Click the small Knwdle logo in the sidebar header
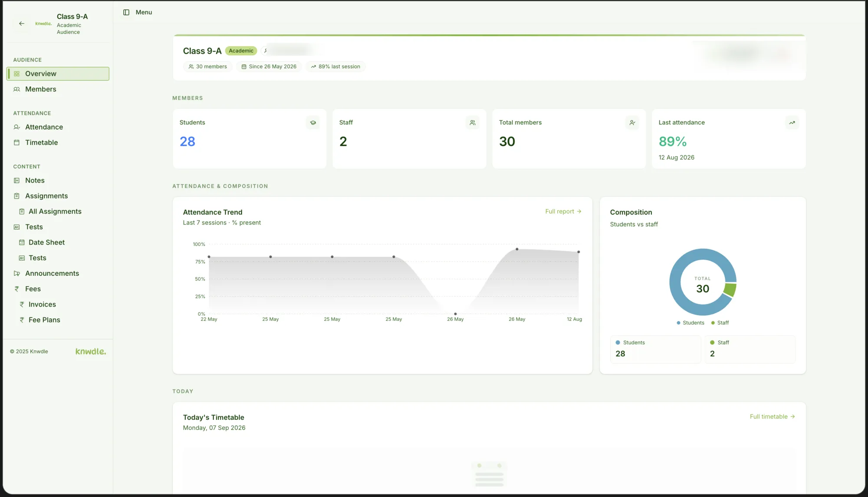 click(x=43, y=24)
